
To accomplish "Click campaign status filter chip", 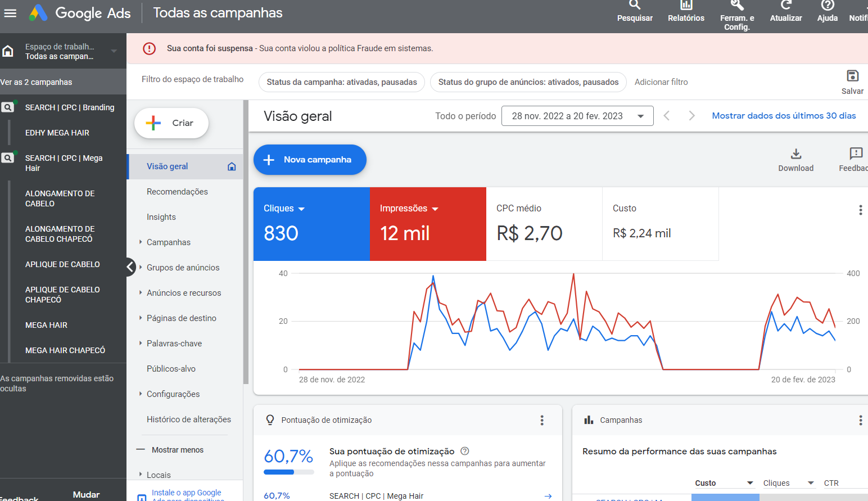I will click(342, 82).
